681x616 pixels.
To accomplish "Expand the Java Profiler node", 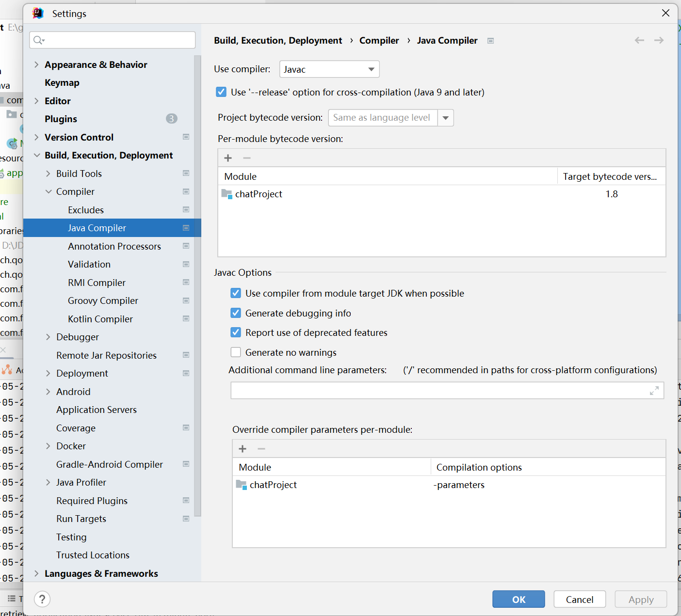I will (48, 482).
